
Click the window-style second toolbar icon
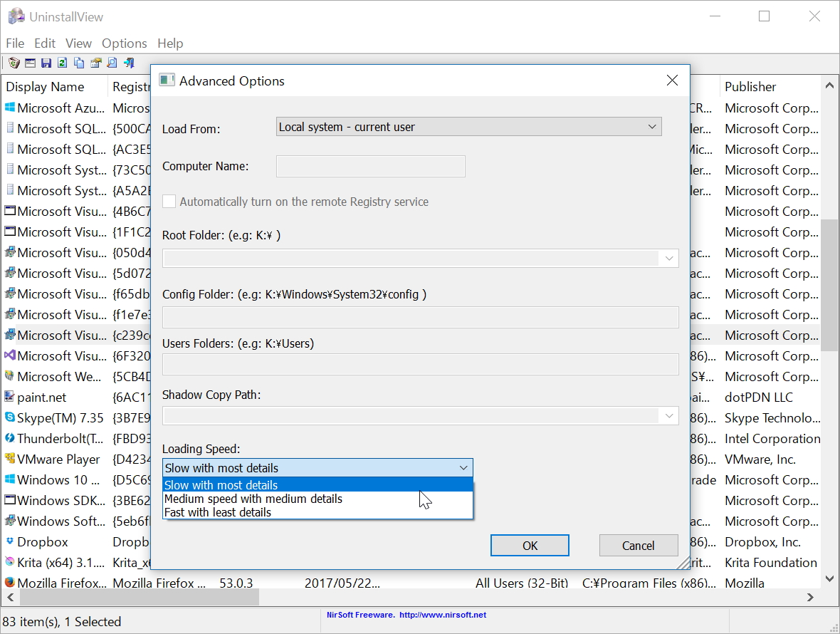tap(31, 63)
